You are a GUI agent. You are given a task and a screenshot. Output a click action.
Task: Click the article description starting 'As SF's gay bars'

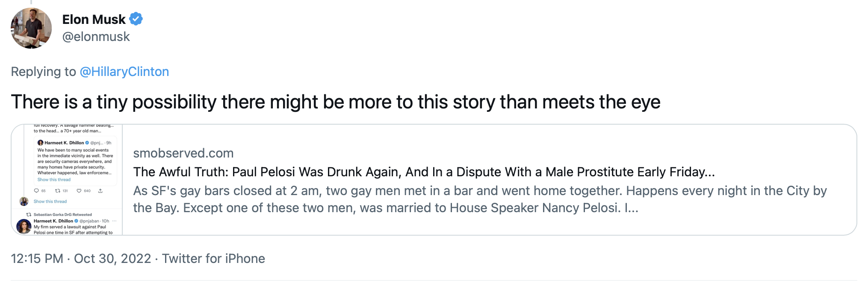click(x=479, y=199)
